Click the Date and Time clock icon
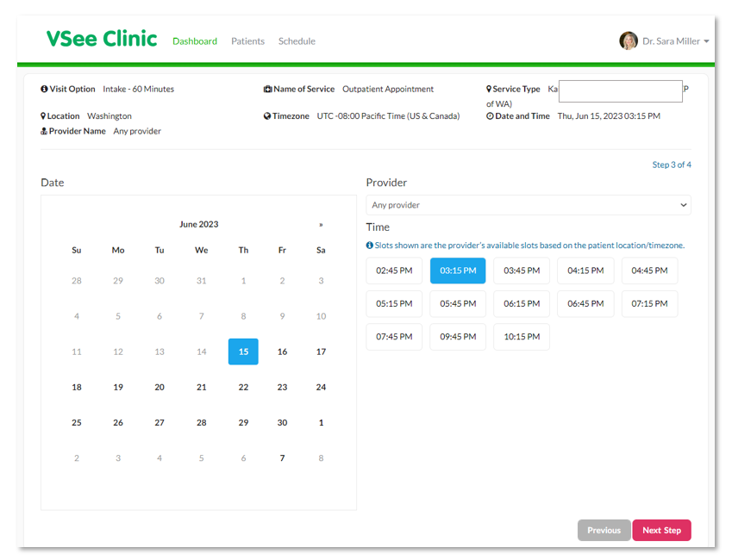 [x=490, y=115]
